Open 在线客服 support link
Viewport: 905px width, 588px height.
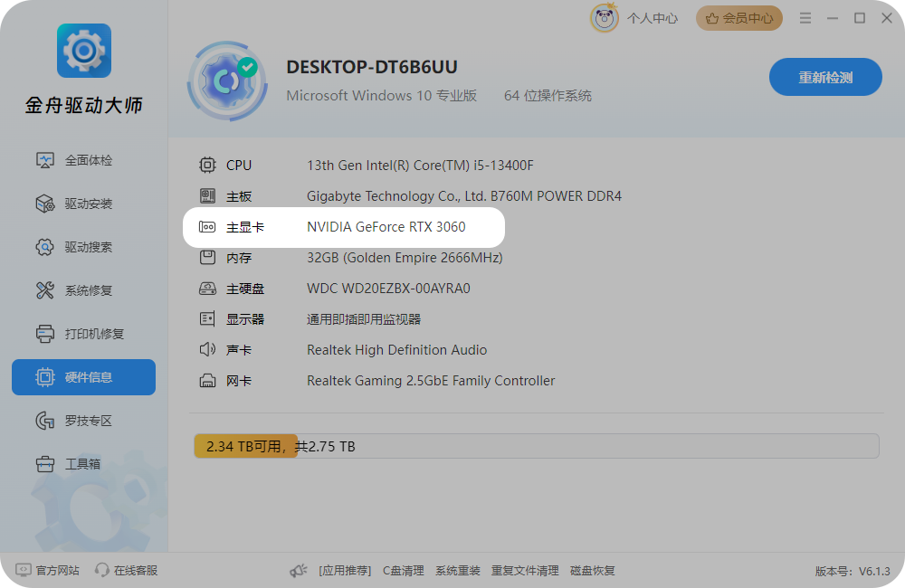pos(127,570)
